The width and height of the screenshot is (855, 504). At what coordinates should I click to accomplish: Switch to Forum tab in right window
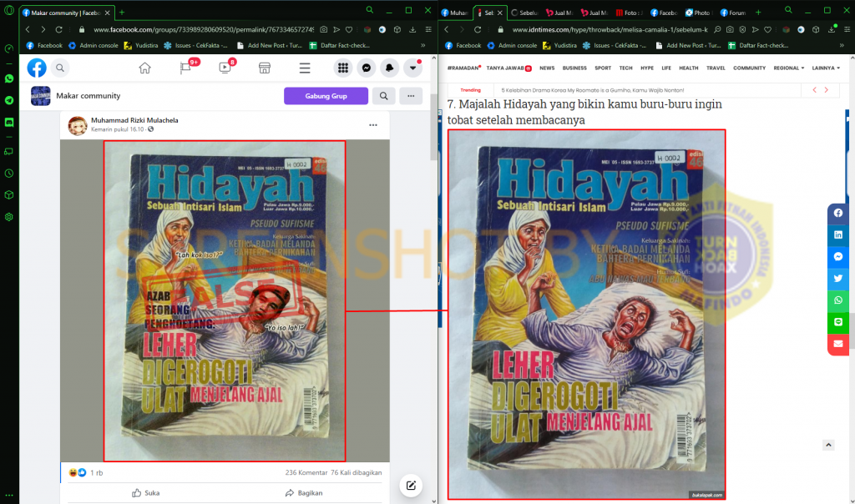coord(733,13)
